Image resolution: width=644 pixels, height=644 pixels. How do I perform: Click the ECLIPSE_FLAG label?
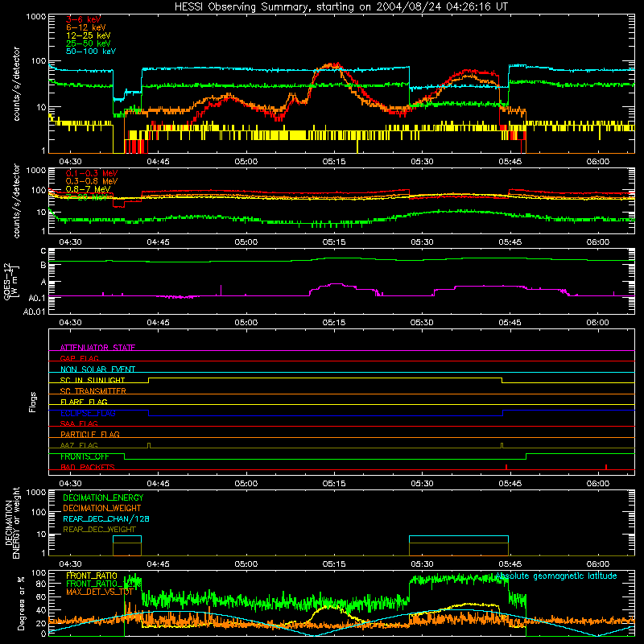coord(88,413)
